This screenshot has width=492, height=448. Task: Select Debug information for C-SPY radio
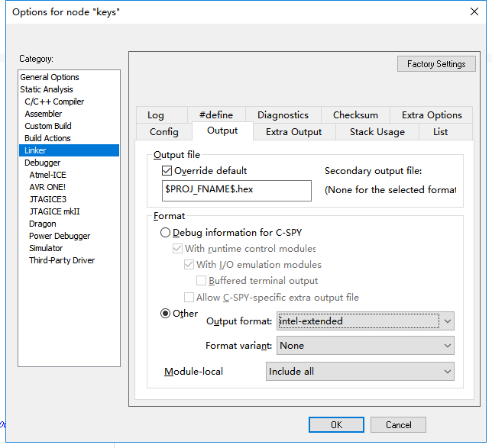(165, 233)
